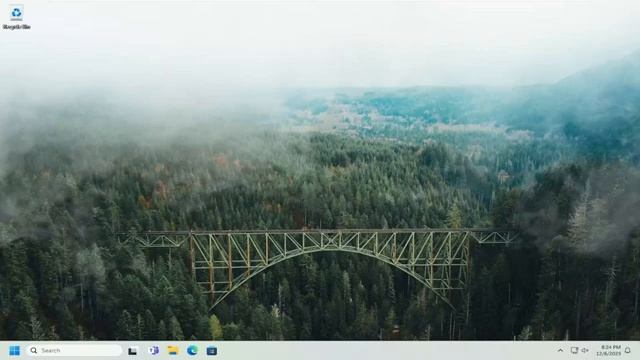The width and height of the screenshot is (640, 360).
Task: Open File Explorer from the taskbar
Action: point(173,350)
